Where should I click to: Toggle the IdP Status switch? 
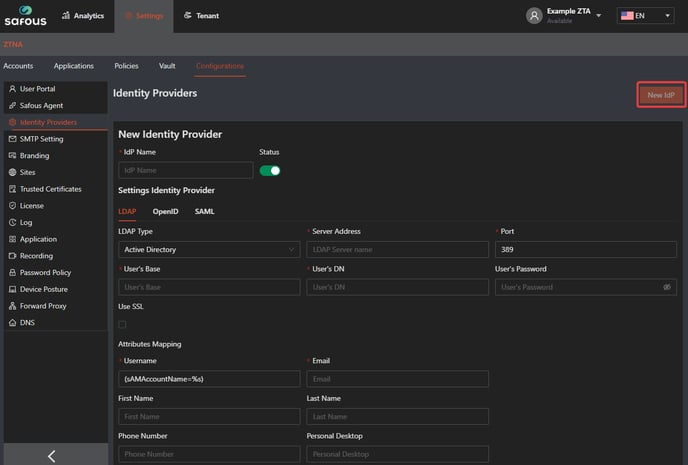270,170
